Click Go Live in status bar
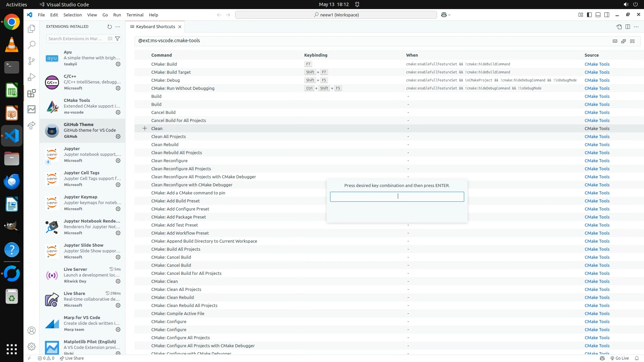Viewport: 644px width, 362px height. [x=620, y=358]
